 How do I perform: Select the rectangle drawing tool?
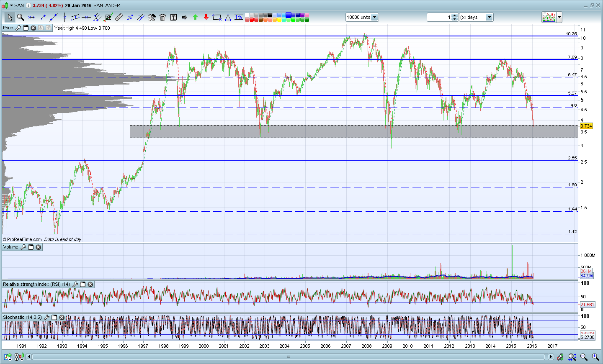217,17
